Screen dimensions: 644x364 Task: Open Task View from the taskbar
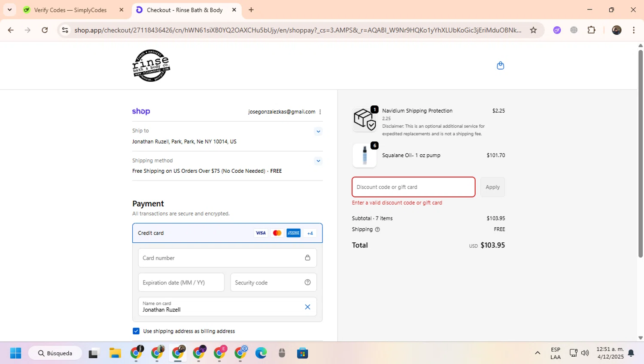click(x=94, y=353)
